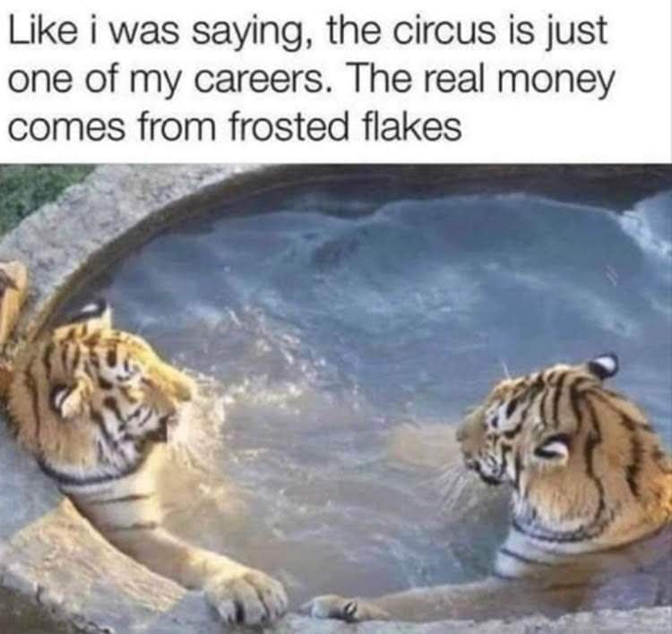Select the right tiger's black-and-white ear
This screenshot has width=672, height=634.
pos(603,367)
